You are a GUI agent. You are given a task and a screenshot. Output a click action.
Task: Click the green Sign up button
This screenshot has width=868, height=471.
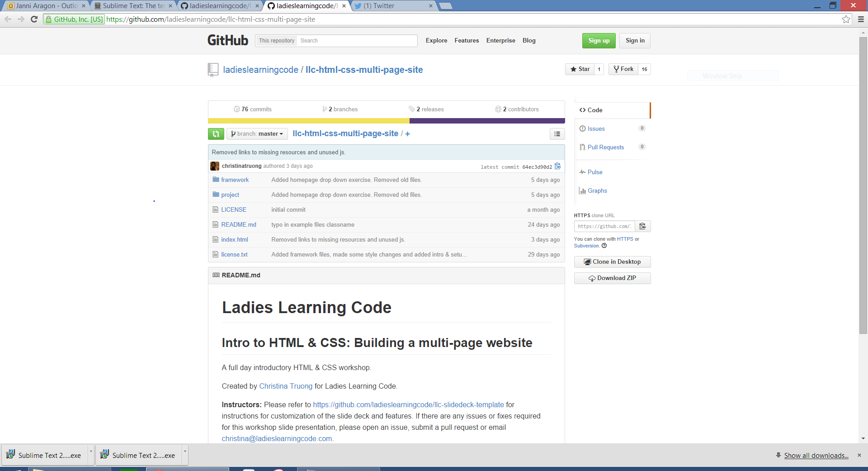(599, 41)
